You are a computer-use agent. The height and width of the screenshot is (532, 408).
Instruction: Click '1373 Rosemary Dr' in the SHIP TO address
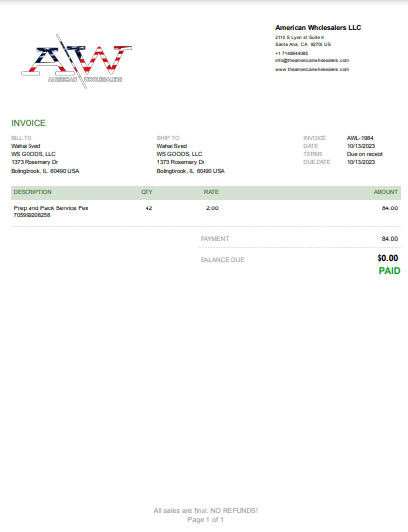click(181, 162)
